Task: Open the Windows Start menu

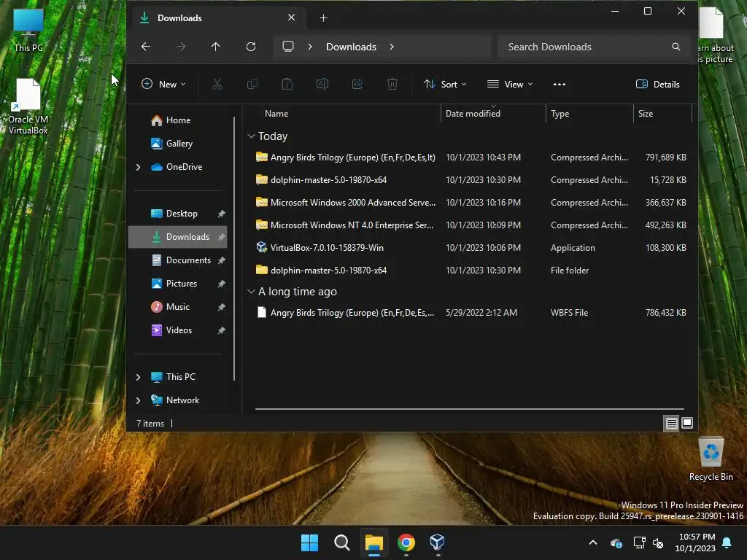Action: (x=309, y=542)
